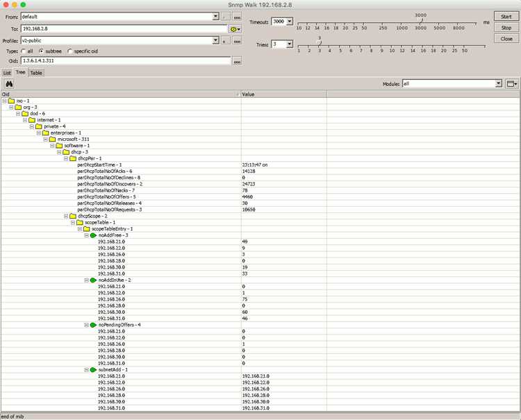Click the ellipsis button next to Profile field
Screen dimensions: 521x420
click(x=237, y=41)
